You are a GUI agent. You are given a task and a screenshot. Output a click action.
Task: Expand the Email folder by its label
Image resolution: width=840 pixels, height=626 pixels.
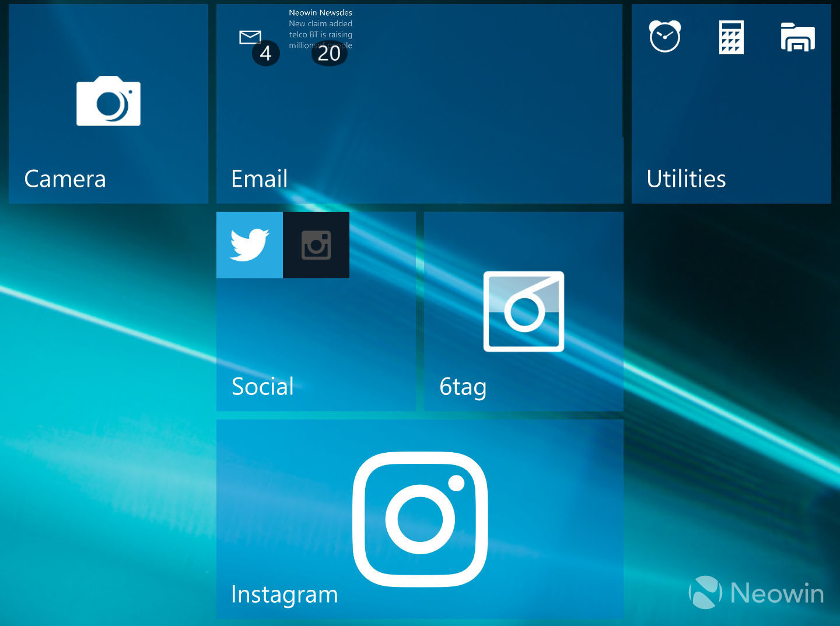coord(260,179)
